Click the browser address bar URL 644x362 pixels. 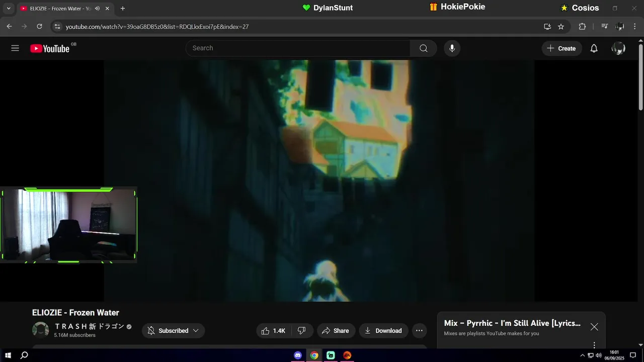click(157, 27)
